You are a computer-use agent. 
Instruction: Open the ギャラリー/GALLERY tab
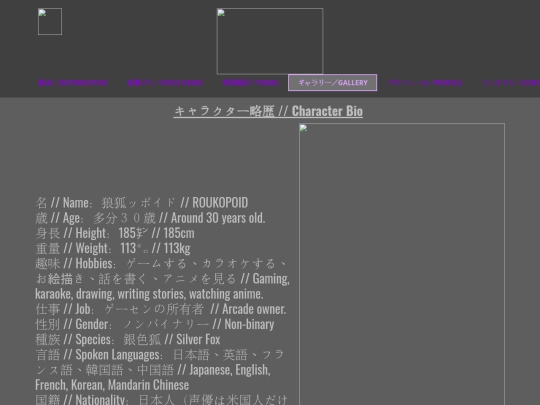coord(332,83)
